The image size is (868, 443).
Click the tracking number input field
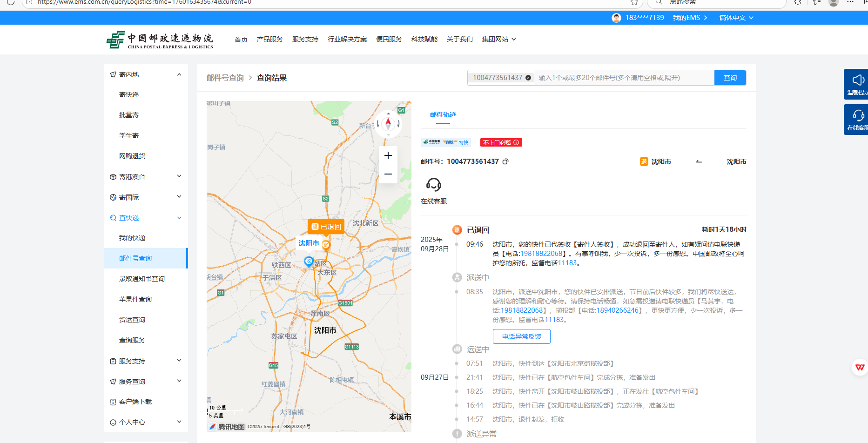[624, 78]
